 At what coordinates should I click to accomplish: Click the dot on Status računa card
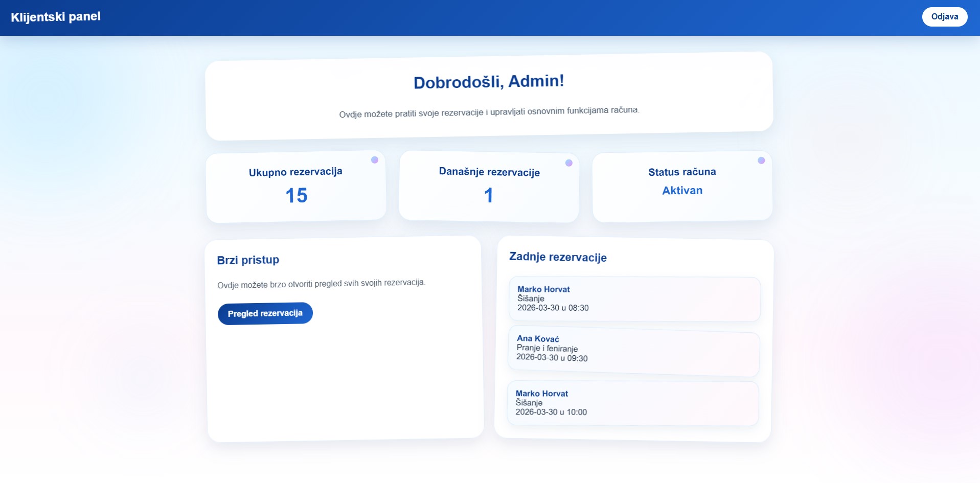(x=761, y=160)
